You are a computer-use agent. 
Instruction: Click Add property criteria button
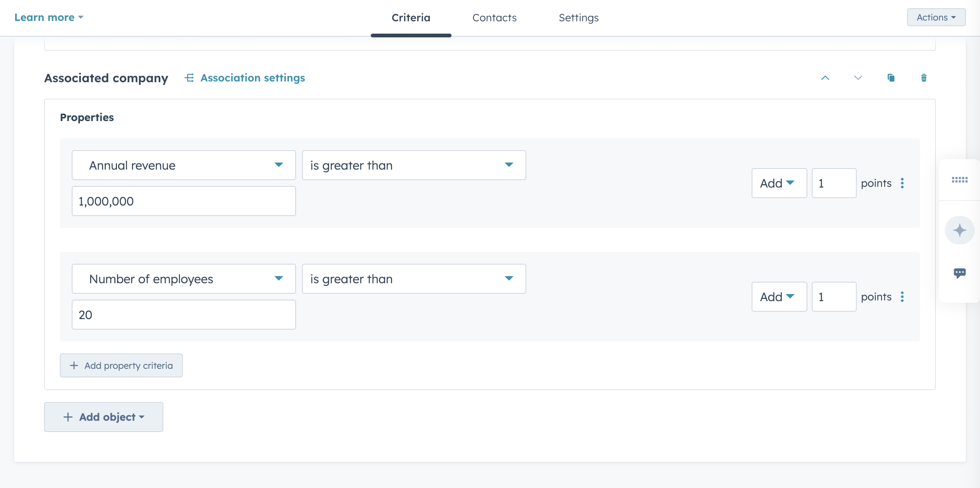click(121, 365)
